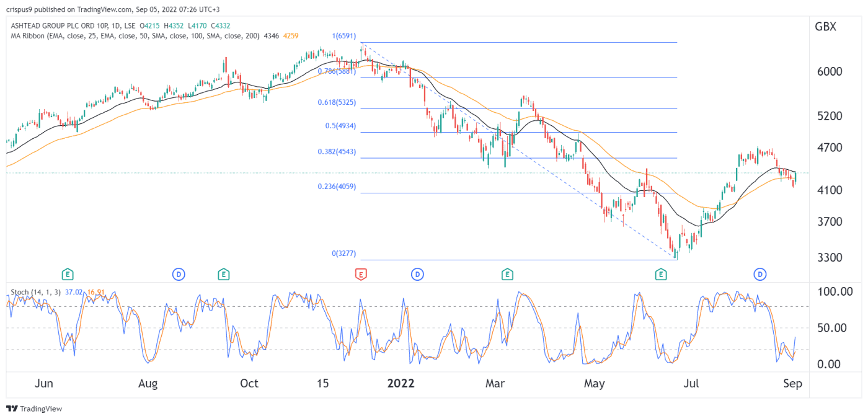The image size is (868, 419).
Task: Click the dividend D marker near the 2022 label
Action: point(417,273)
